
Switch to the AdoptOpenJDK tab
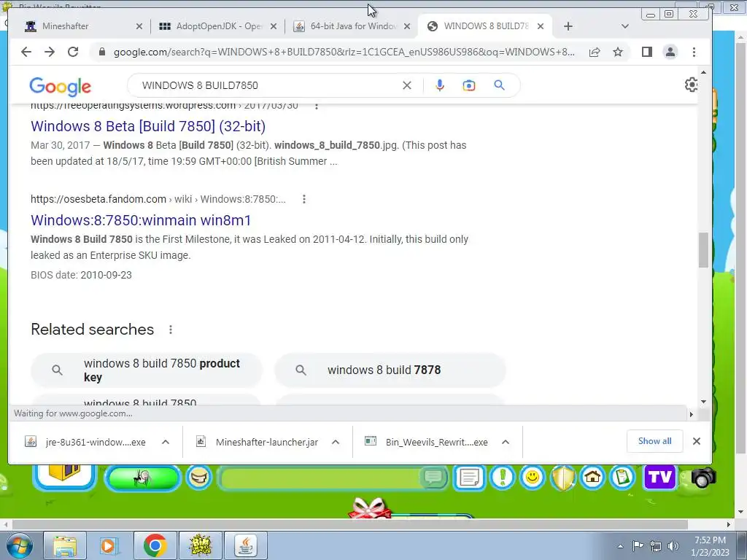[218, 26]
